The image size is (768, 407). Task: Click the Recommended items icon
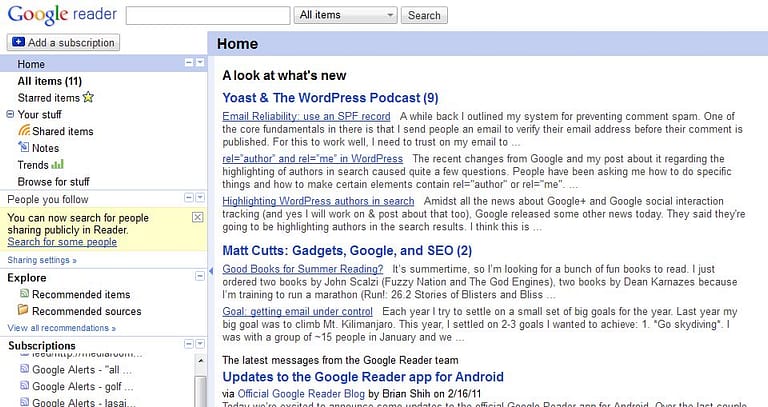pos(24,293)
